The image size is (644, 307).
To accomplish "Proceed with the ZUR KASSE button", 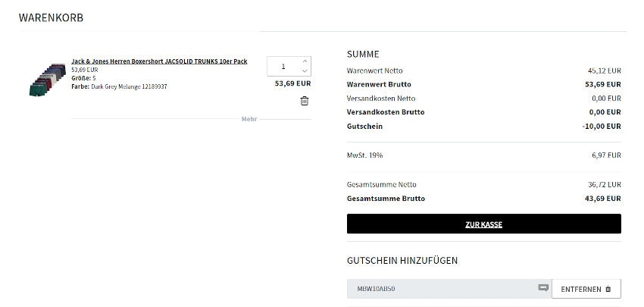I will click(483, 224).
